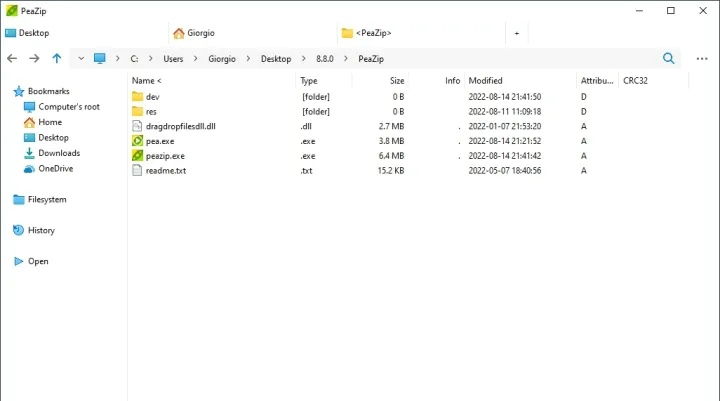
Task: Click the computer root icon in breadcrumb
Action: tap(100, 58)
